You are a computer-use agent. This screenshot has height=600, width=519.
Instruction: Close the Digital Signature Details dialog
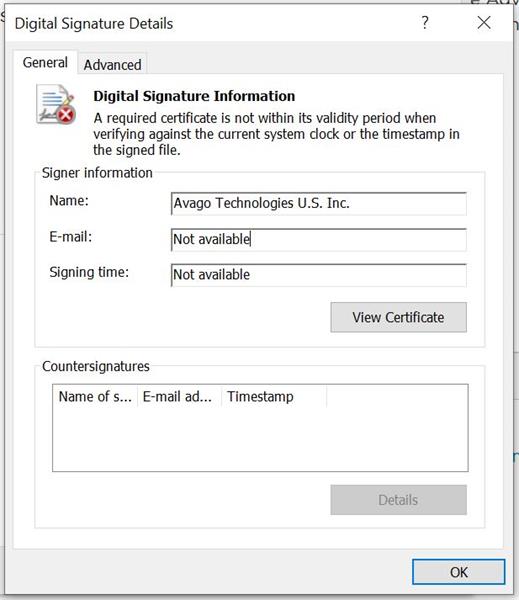(x=484, y=23)
